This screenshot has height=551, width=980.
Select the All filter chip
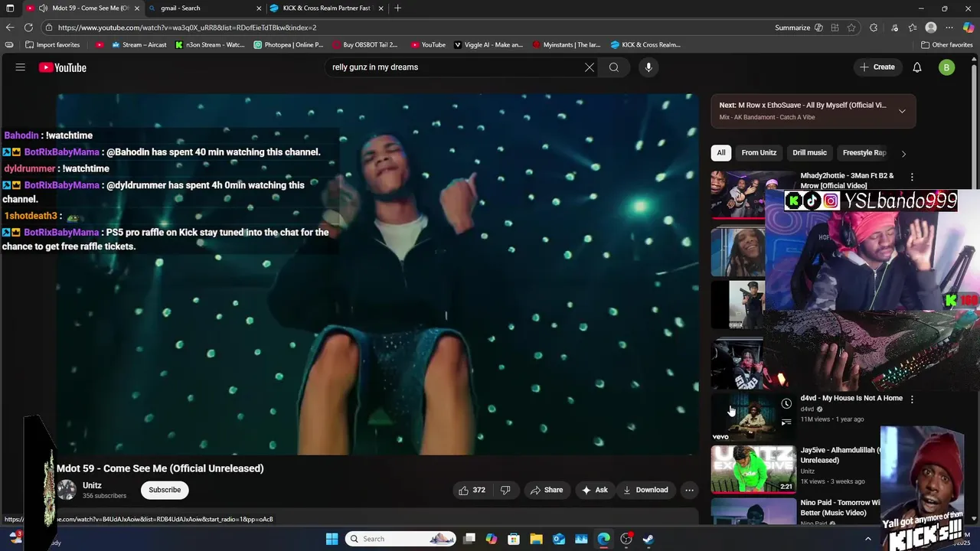(x=721, y=152)
